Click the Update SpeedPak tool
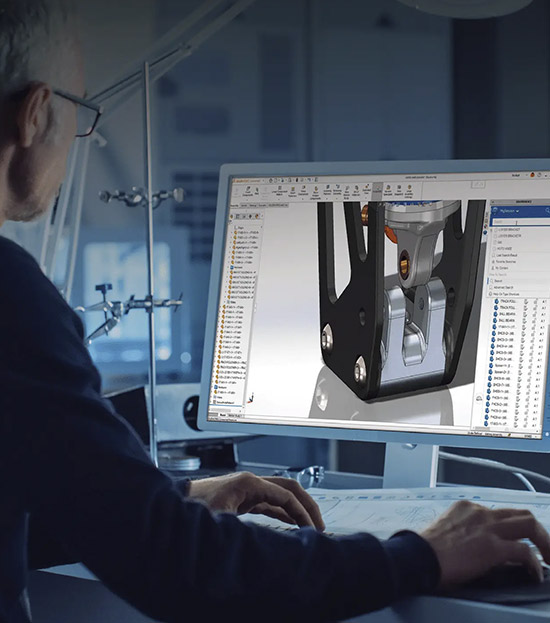This screenshot has width=550, height=623. click(x=388, y=190)
